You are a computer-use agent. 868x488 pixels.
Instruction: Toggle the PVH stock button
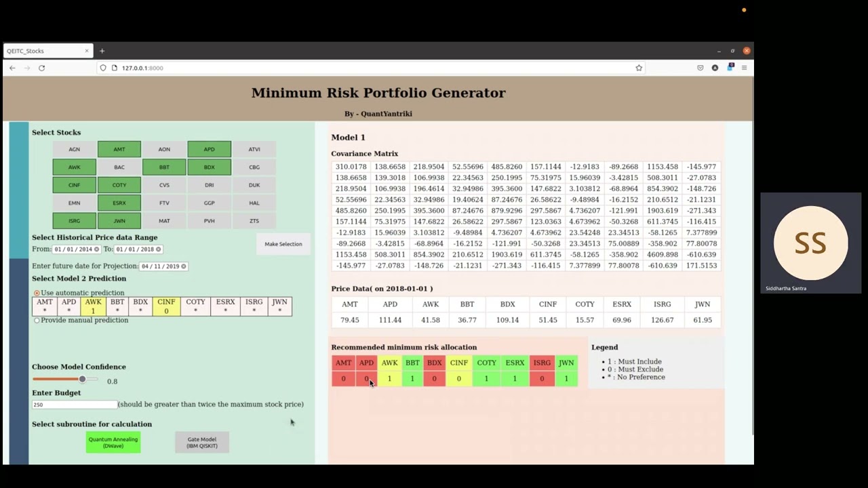209,220
